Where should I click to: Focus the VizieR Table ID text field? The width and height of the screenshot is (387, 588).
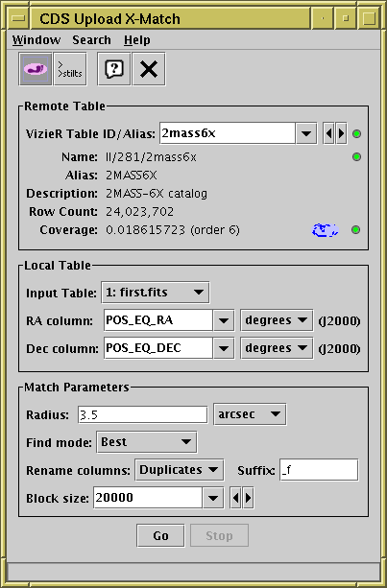pyautogui.click(x=228, y=133)
